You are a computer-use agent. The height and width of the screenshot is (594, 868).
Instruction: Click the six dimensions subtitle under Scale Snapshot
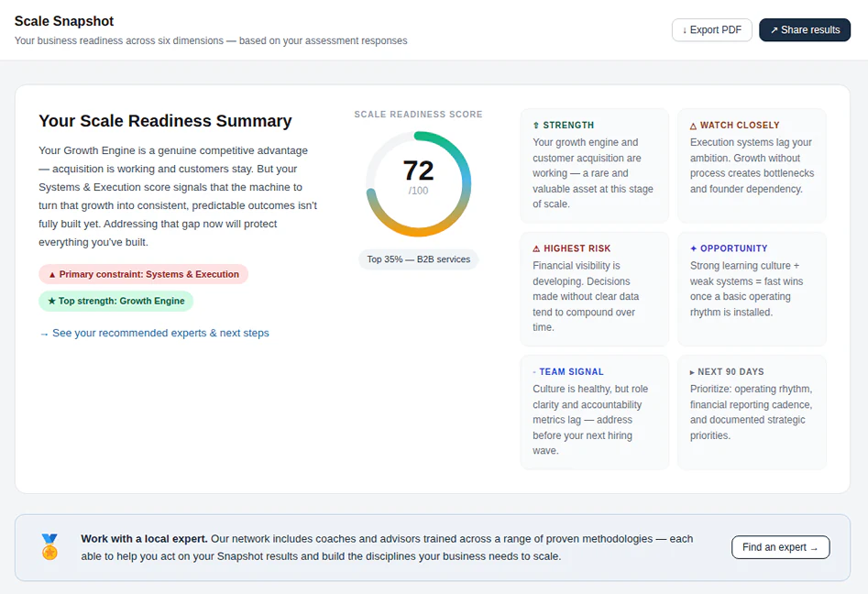pyautogui.click(x=211, y=41)
